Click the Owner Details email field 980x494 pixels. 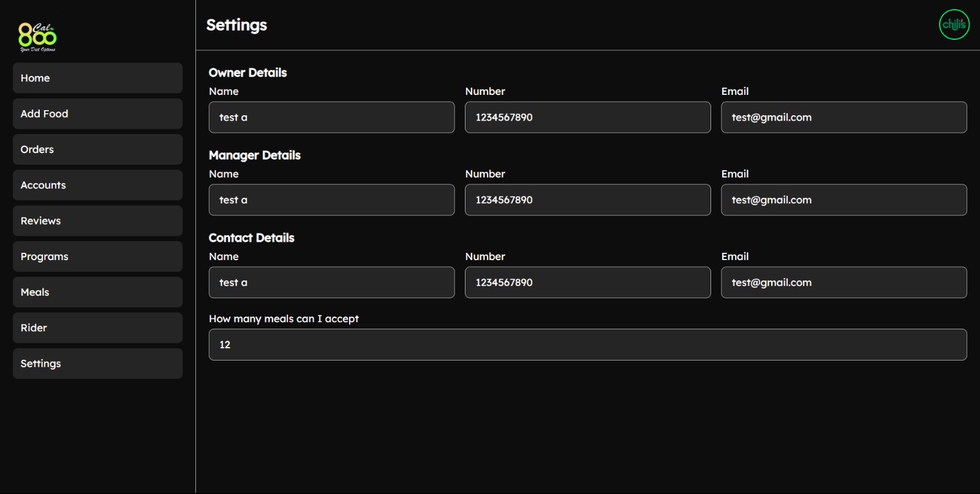844,117
